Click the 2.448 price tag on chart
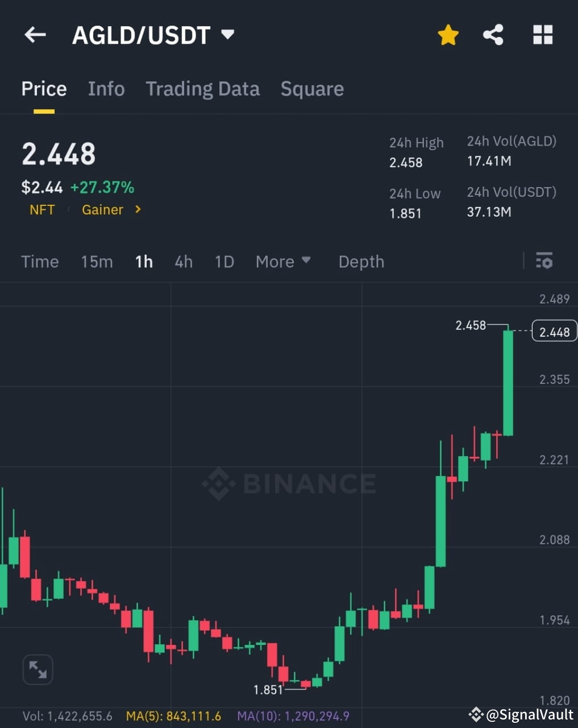This screenshot has height=728, width=578. 554,331
